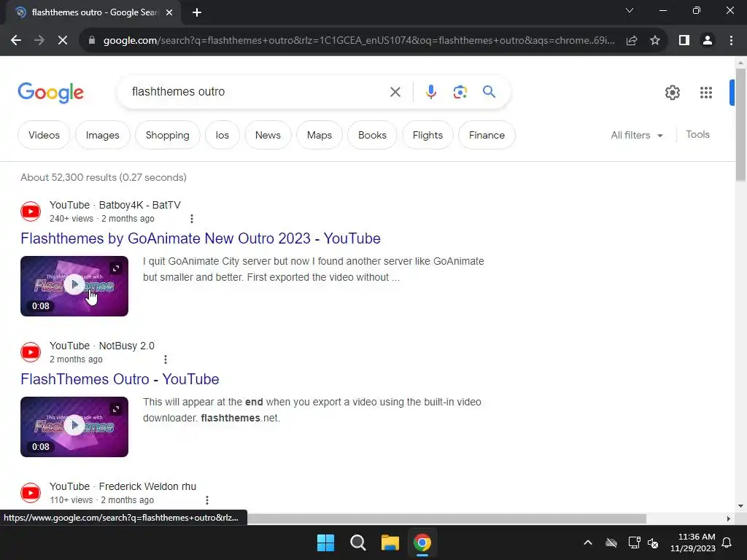Viewport: 747px width, 560px height.
Task: Select the Ios filter chip
Action: click(x=222, y=135)
